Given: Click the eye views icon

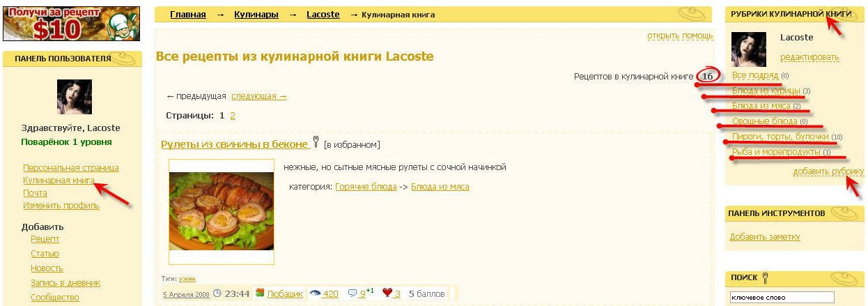Looking at the screenshot, I should 316,293.
